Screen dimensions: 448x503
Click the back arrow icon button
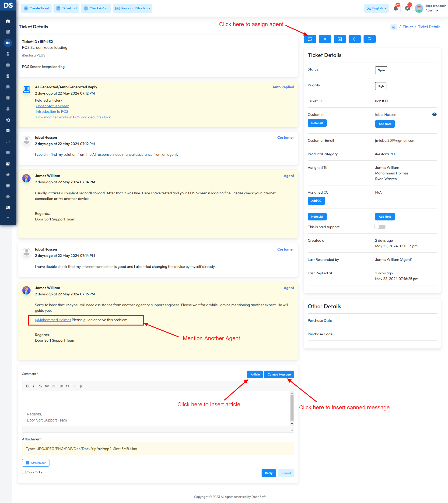pyautogui.click(x=355, y=39)
